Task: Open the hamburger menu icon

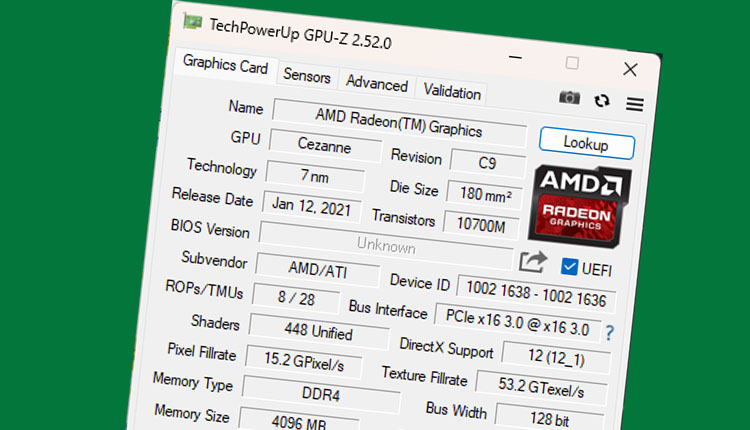Action: (x=635, y=104)
